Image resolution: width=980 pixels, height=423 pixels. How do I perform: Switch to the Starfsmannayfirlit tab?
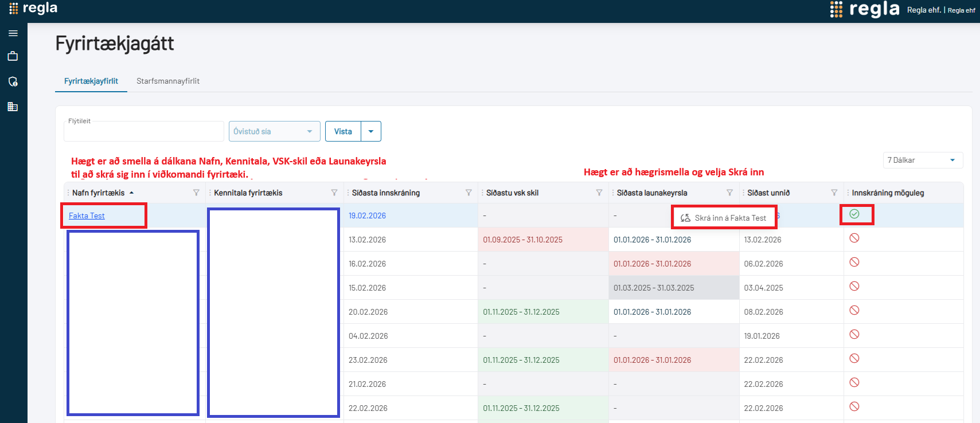168,81
